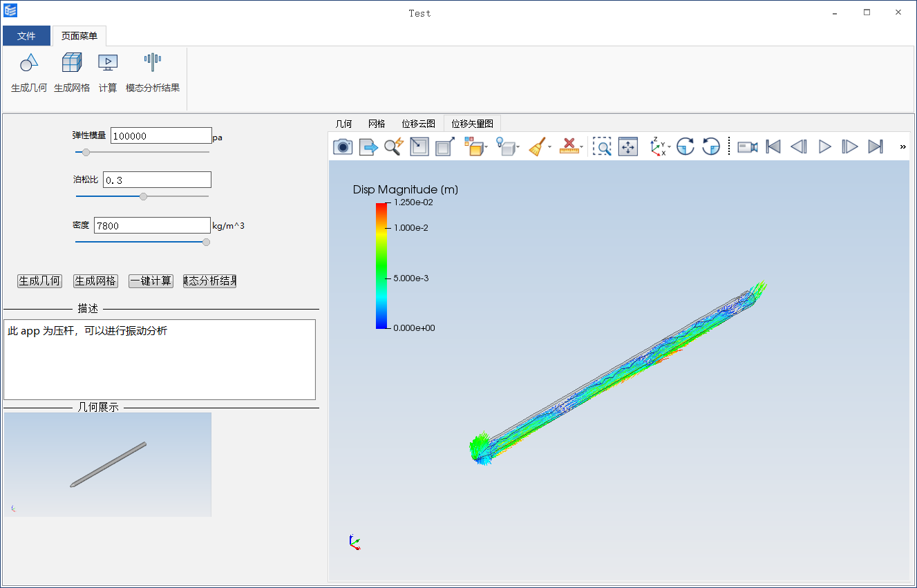The width and height of the screenshot is (917, 588).
Task: Click the 泊松比 slider handle
Action: click(143, 196)
